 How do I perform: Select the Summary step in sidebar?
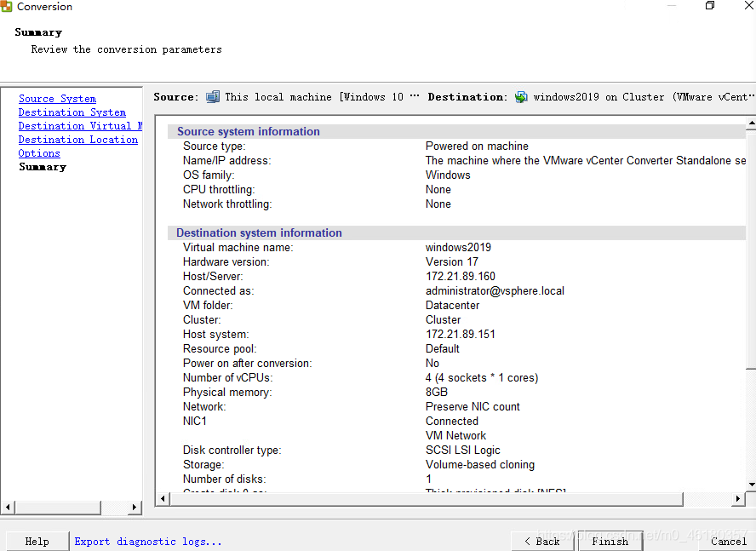pos(43,167)
